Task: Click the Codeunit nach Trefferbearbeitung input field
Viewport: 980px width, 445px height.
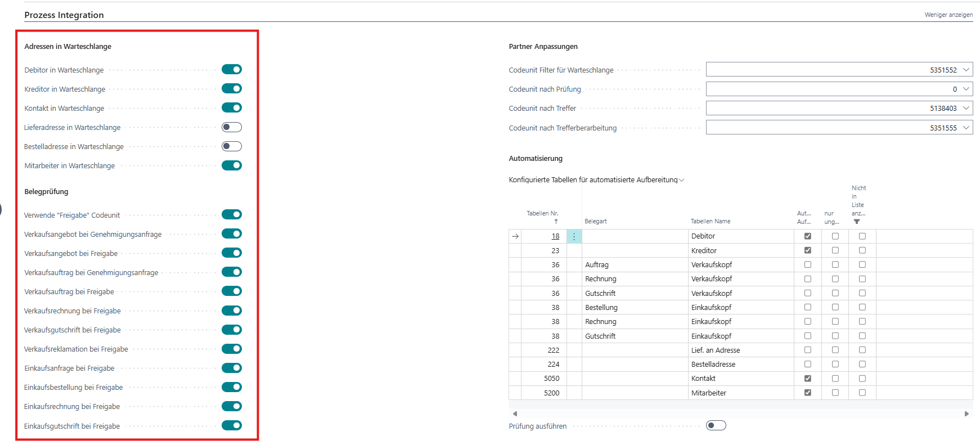Action: 833,128
